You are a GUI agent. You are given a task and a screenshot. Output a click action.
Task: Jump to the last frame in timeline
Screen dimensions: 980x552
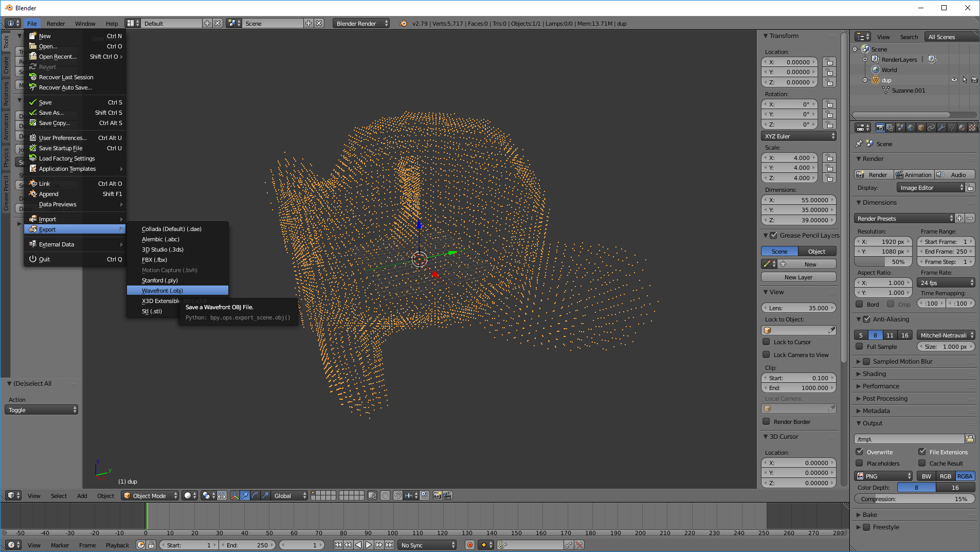point(390,545)
